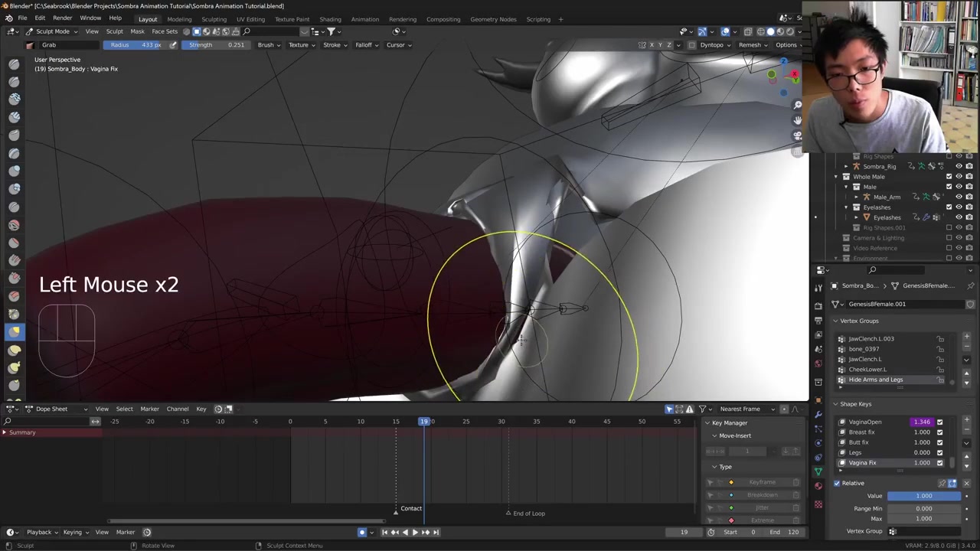
Task: Open the Object Data properties tab icon
Action: point(818,471)
